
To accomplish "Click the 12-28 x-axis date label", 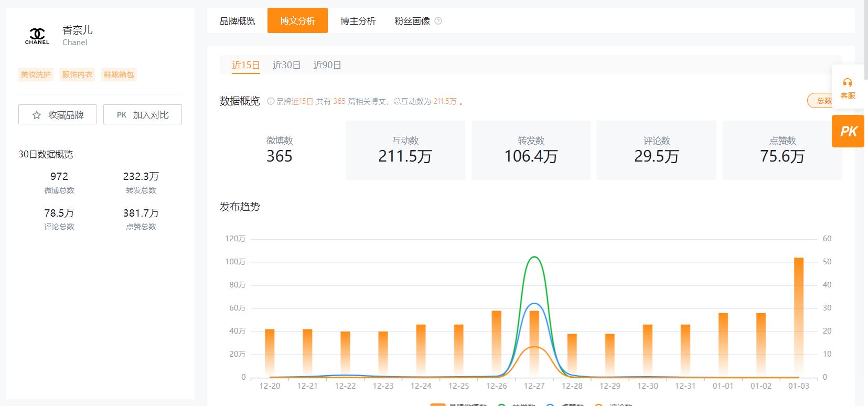I will click(x=572, y=386).
